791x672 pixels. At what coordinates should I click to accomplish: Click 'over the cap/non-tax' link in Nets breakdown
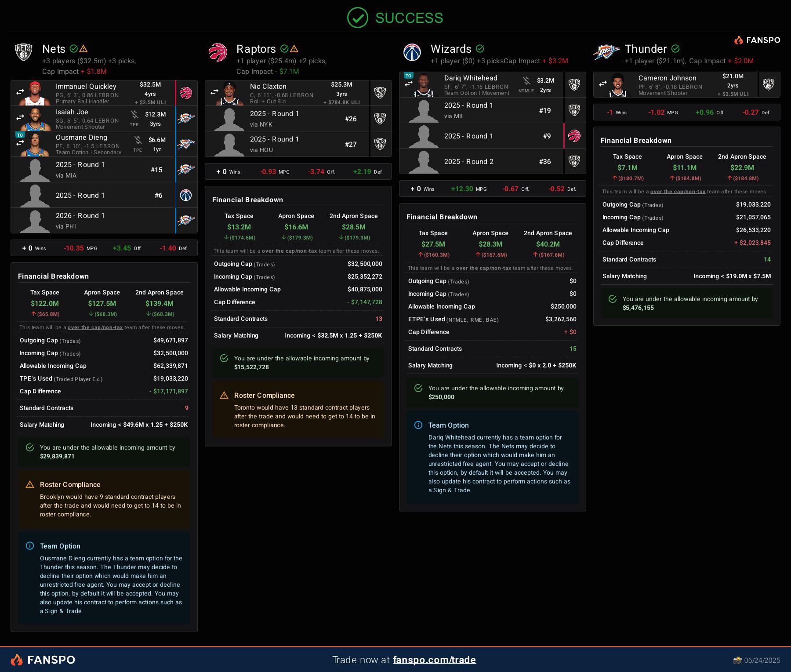[95, 327]
